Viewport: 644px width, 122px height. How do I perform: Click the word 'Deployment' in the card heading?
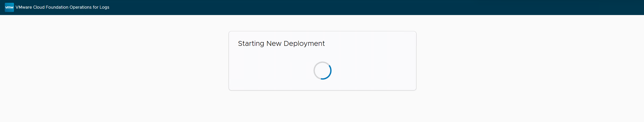(x=304, y=44)
